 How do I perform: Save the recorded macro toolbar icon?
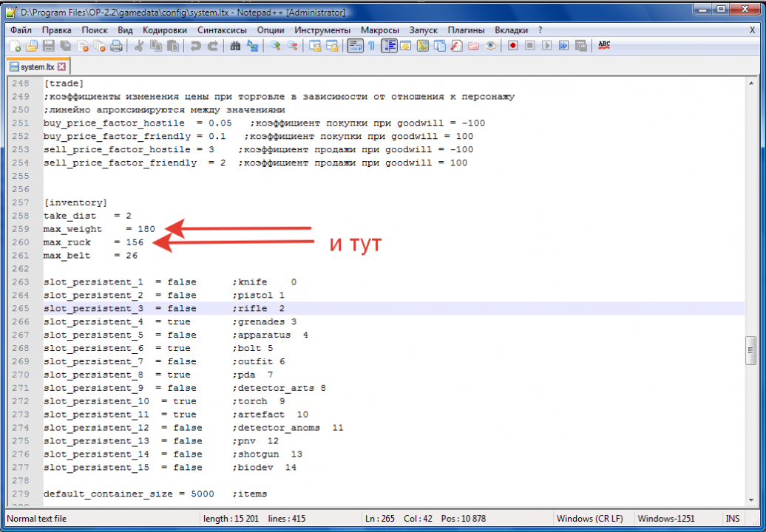pos(581,46)
